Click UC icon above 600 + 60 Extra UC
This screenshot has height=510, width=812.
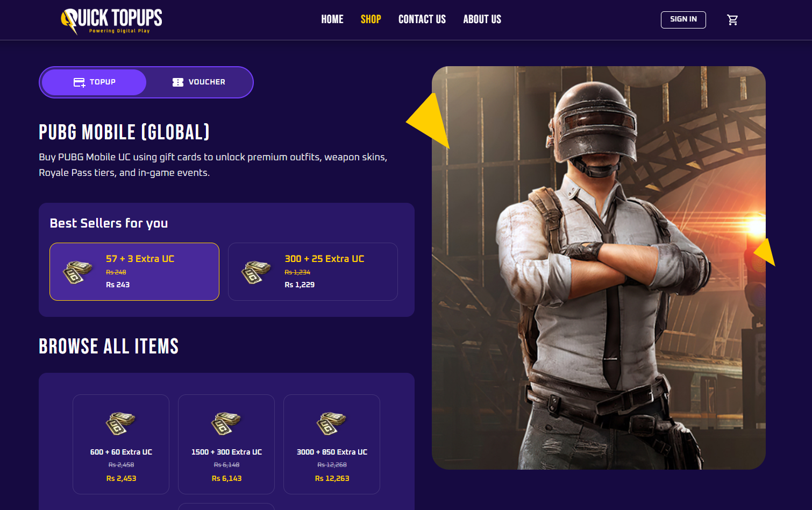[121, 423]
